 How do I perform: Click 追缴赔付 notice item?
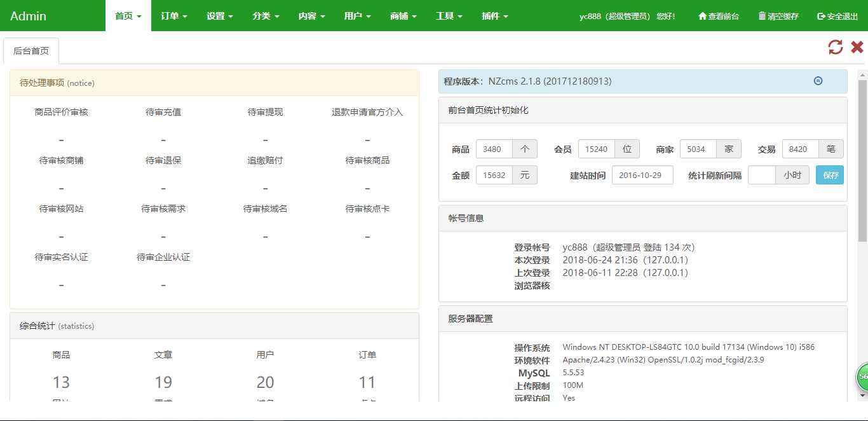(x=265, y=160)
